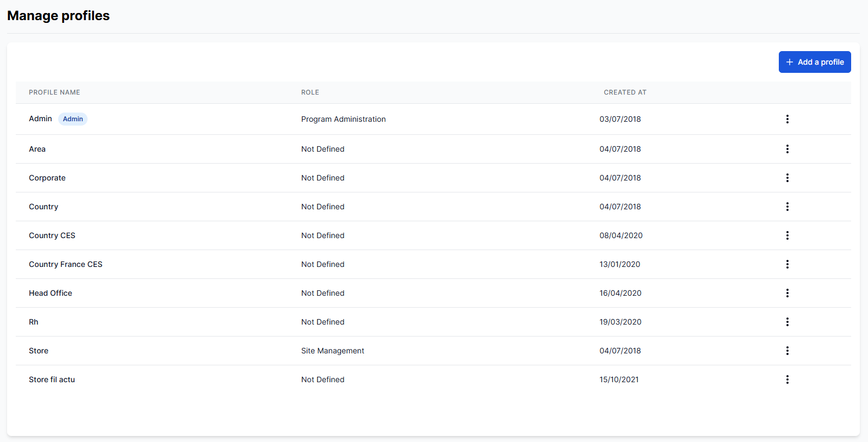Click the Country France CES profile name
868x442 pixels.
tap(65, 264)
